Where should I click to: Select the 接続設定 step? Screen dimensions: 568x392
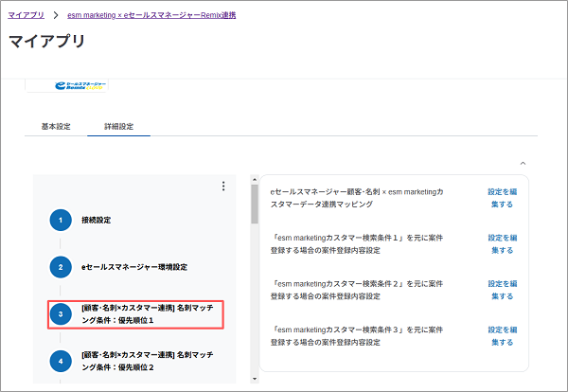(96, 220)
